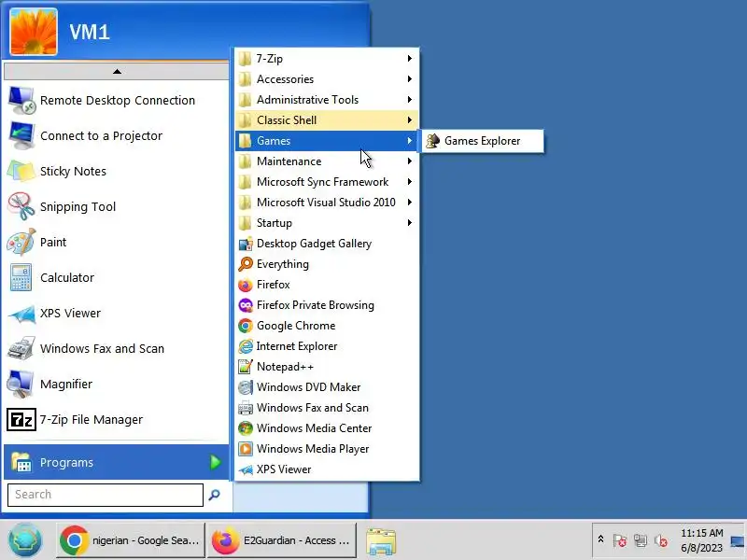Image resolution: width=747 pixels, height=560 pixels.
Task: Expand Microsoft Sync Framework folder
Action: coord(328,182)
